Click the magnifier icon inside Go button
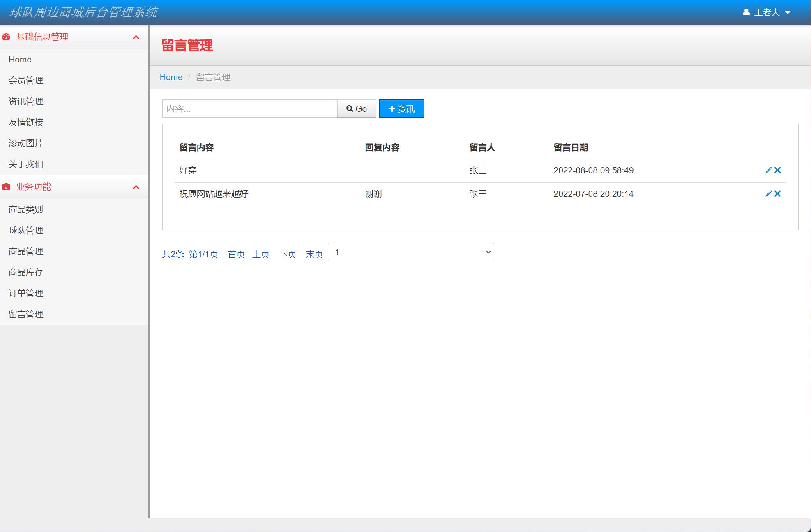This screenshot has width=811, height=532. (x=350, y=108)
